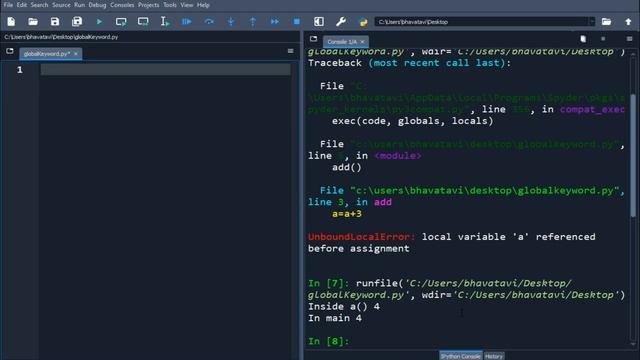Maximize the current pane
The width and height of the screenshot is (640, 360).
319,22
